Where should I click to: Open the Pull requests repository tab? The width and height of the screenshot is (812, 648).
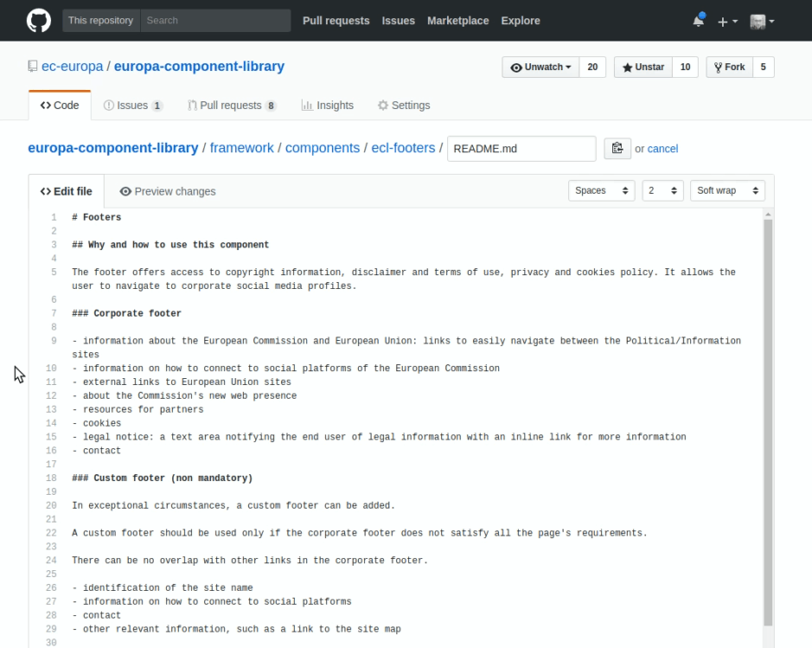click(x=232, y=106)
